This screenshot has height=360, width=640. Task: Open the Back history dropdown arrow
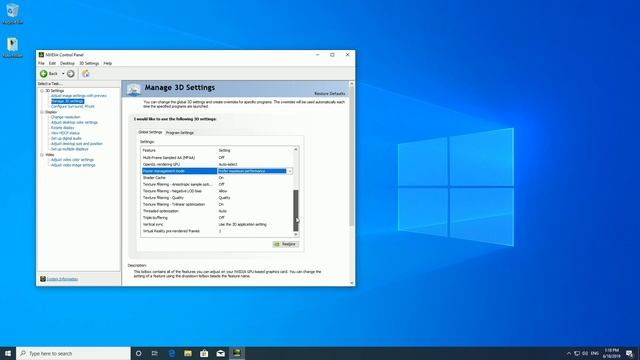point(63,73)
